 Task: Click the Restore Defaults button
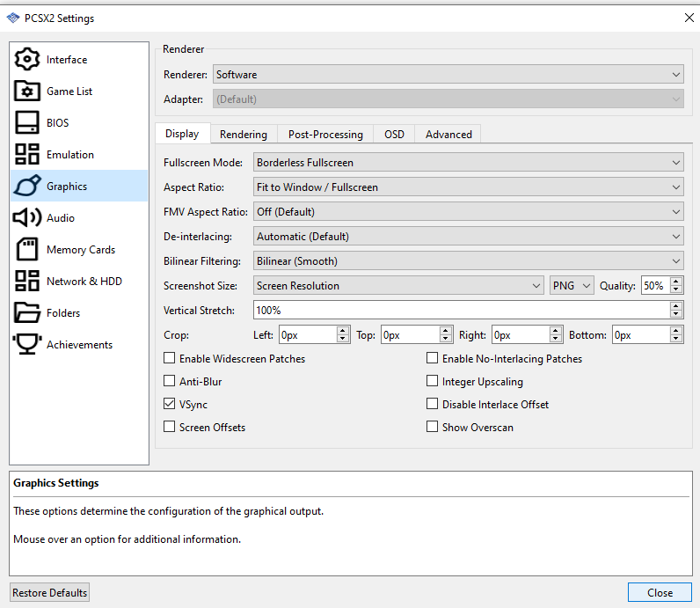[x=49, y=592]
